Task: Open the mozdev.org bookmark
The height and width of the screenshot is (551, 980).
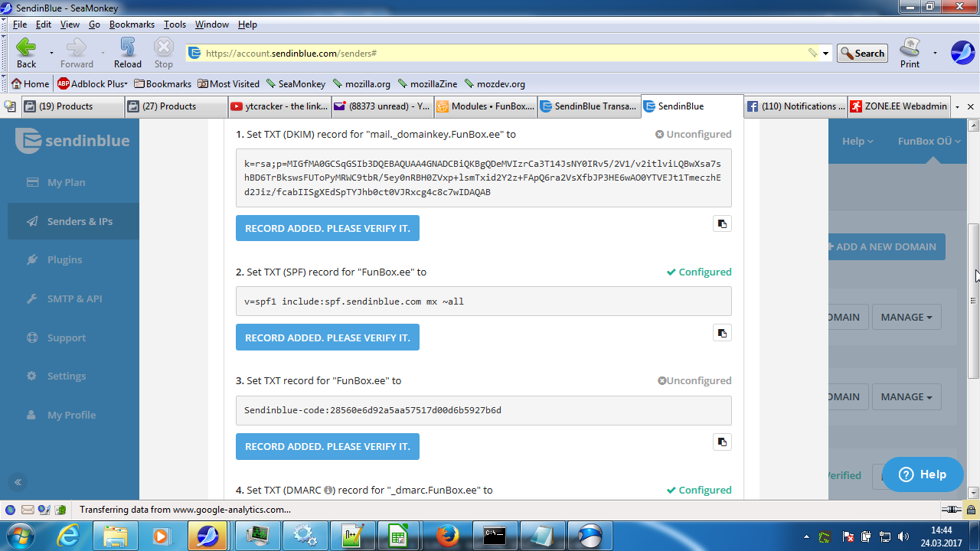Action: point(495,84)
